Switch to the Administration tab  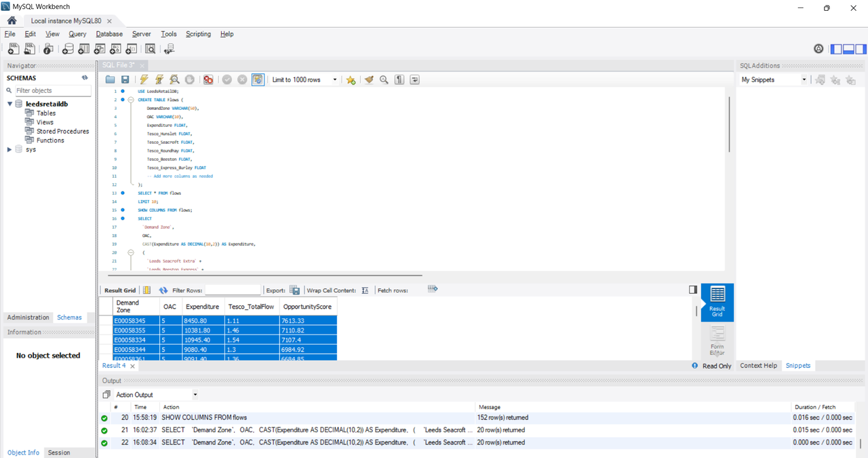click(28, 318)
